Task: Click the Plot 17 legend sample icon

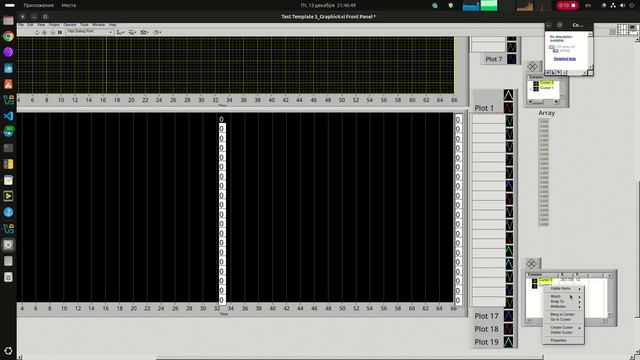Action: click(x=508, y=316)
